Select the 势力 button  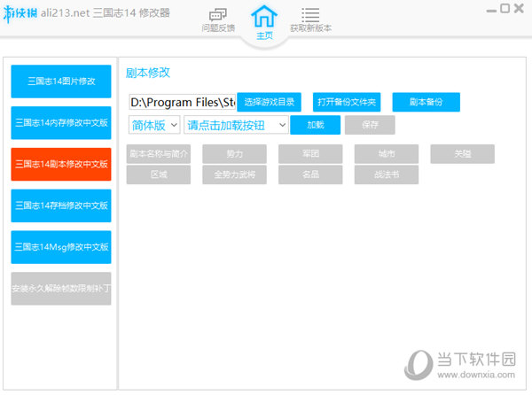[x=234, y=154]
